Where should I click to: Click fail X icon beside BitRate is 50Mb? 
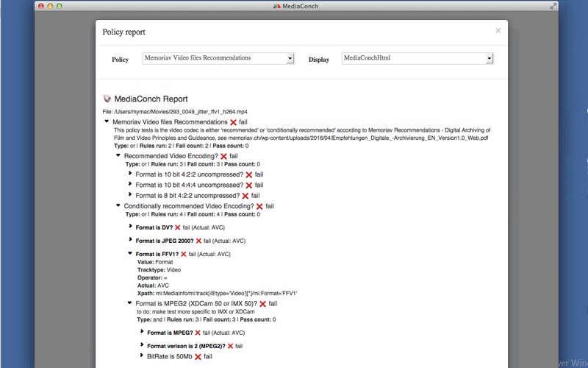[x=198, y=357]
